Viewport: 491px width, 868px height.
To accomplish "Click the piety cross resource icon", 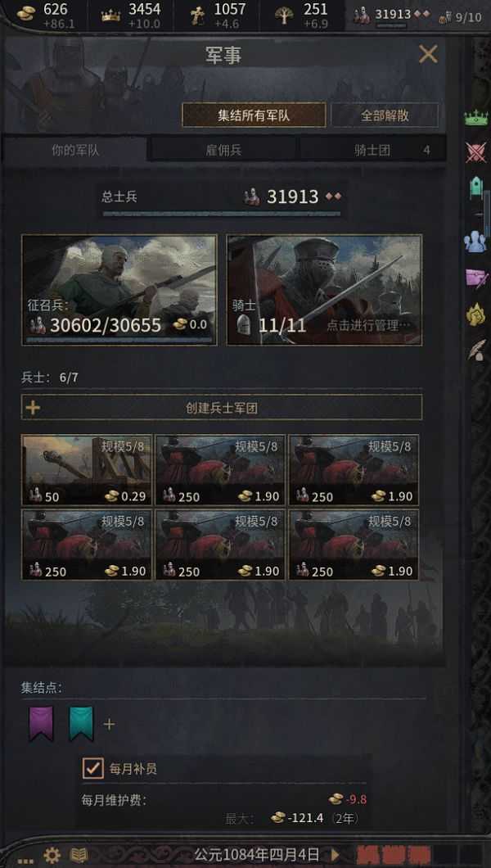I will click(x=197, y=15).
